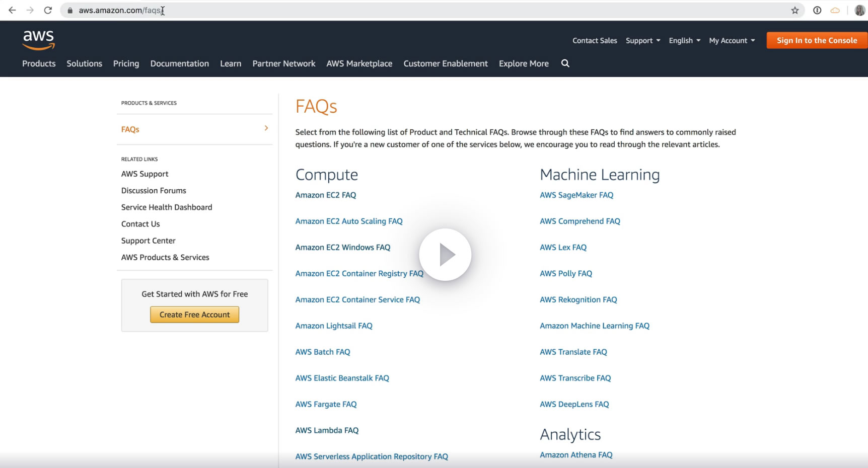Open the Pricing menu item
The image size is (868, 468).
pyautogui.click(x=126, y=63)
